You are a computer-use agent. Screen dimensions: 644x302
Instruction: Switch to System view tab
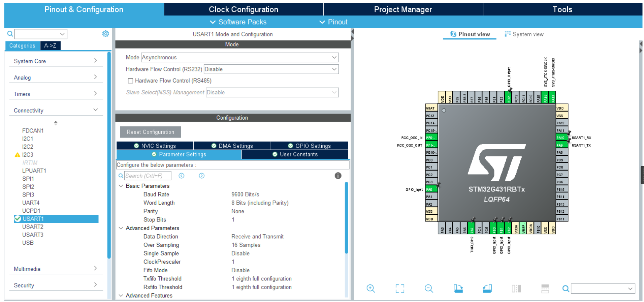524,34
